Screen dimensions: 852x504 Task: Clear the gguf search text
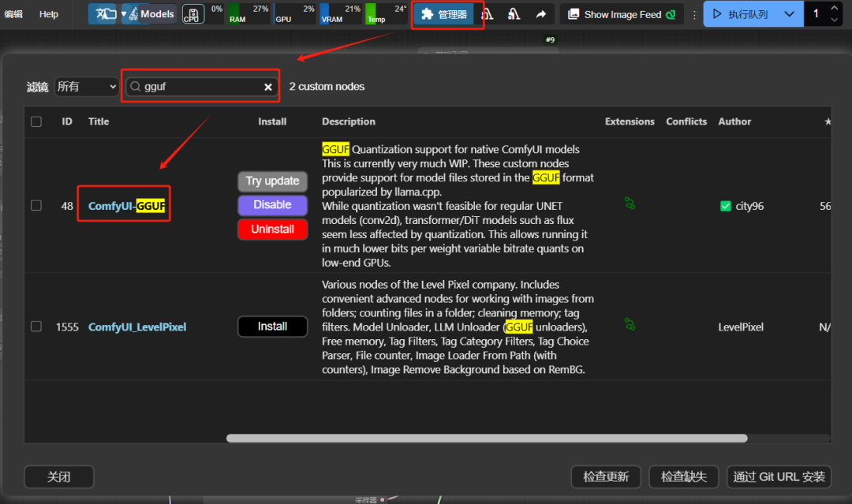268,87
